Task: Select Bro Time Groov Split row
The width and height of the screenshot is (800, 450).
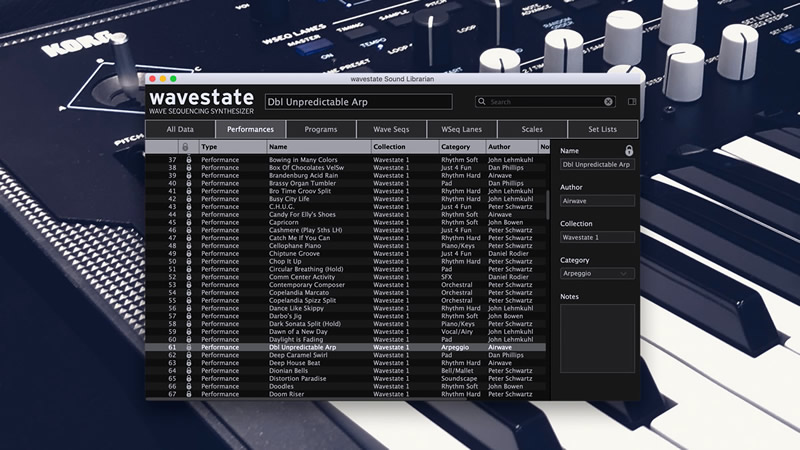Action: click(x=345, y=191)
